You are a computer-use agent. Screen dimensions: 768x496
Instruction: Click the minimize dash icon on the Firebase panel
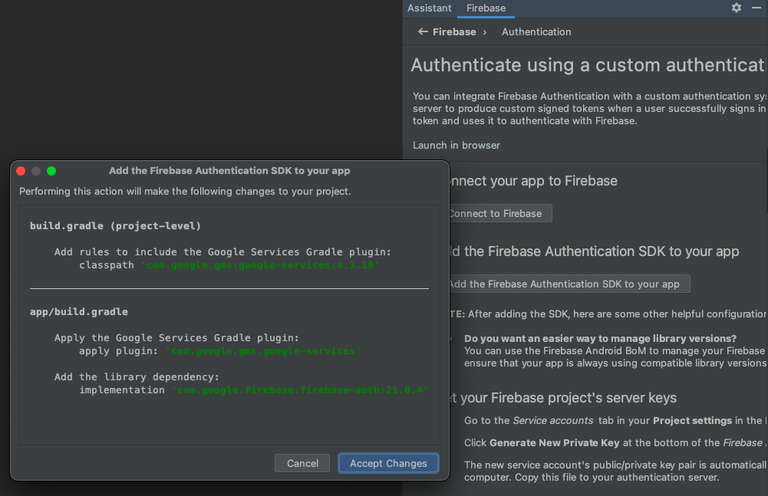755,8
